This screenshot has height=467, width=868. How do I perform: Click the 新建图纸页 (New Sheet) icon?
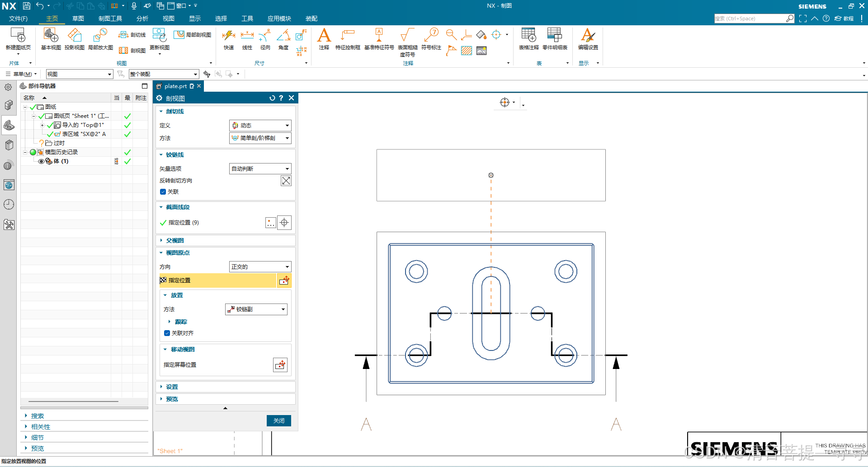(x=18, y=39)
